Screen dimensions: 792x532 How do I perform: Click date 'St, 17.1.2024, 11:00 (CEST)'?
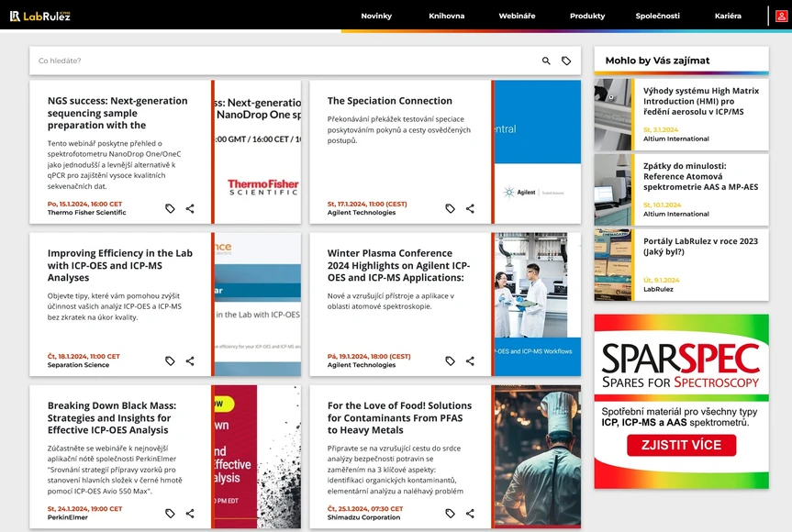click(367, 204)
